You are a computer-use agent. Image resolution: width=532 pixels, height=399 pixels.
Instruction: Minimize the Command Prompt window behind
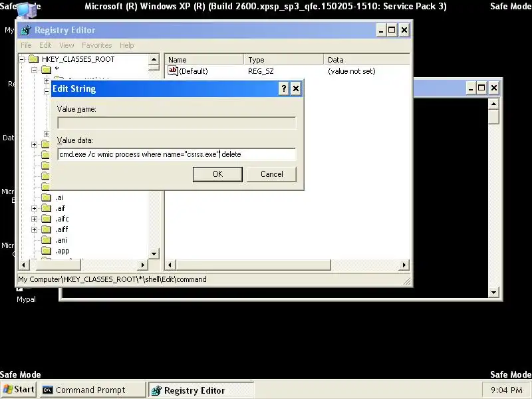471,88
